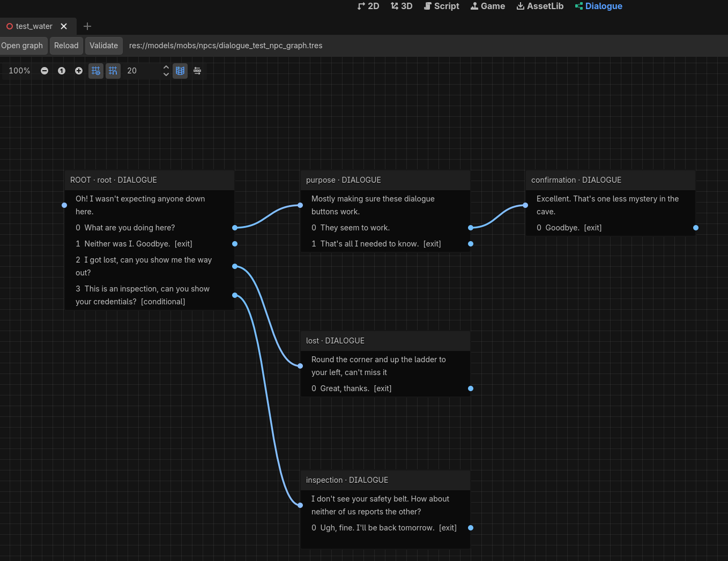This screenshot has width=728, height=561.
Task: Open the Game workspace
Action: [488, 6]
